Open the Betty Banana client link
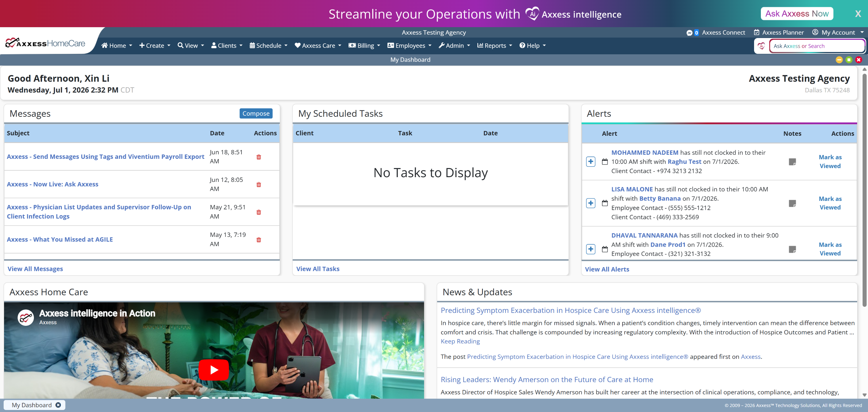Screen dimensions: 868x412 [x=660, y=198]
